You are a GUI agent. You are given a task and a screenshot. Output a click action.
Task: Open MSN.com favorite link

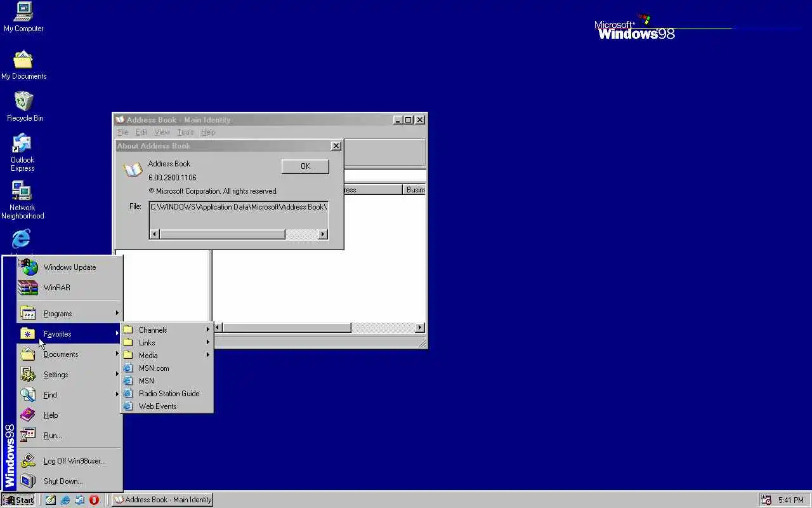167,368
